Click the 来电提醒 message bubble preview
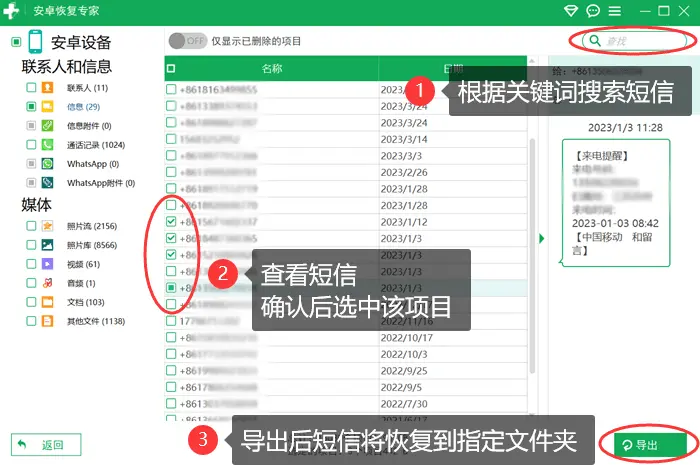Viewport: 700px width, 465px height. click(616, 203)
